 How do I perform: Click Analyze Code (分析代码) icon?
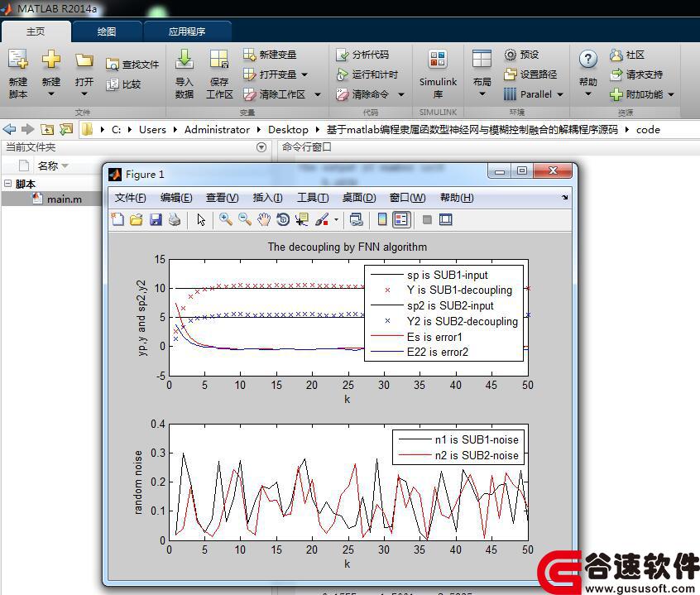[342, 55]
